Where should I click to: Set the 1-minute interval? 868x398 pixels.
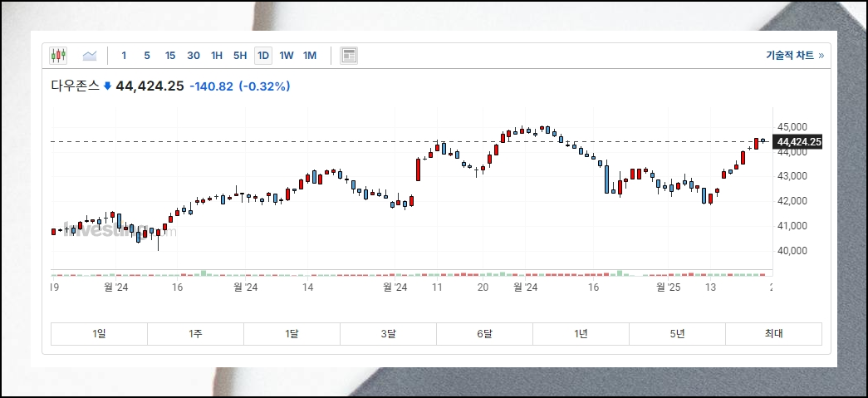tap(124, 56)
